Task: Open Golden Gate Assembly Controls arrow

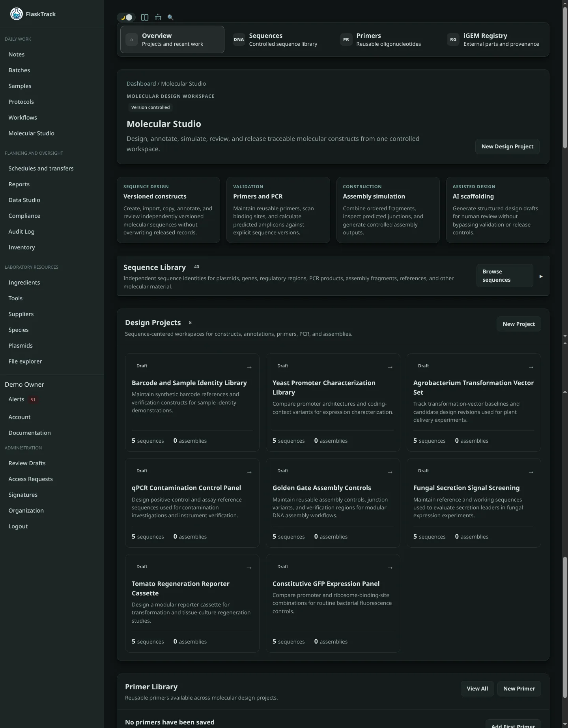Action: 390,472
